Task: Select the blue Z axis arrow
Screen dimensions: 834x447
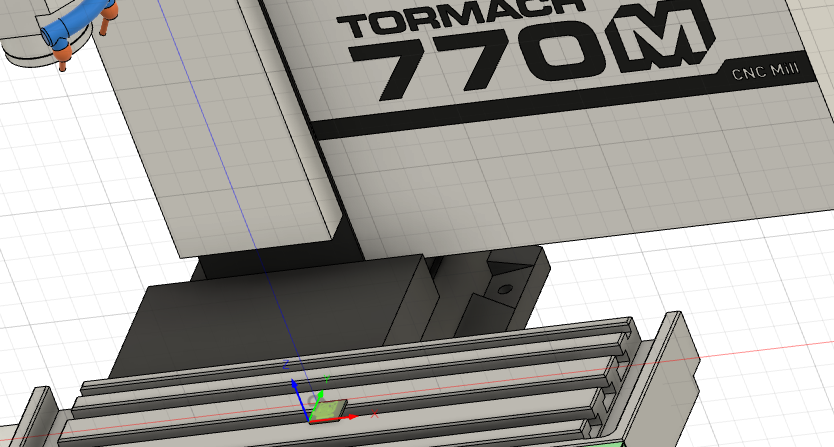Action: [300, 400]
